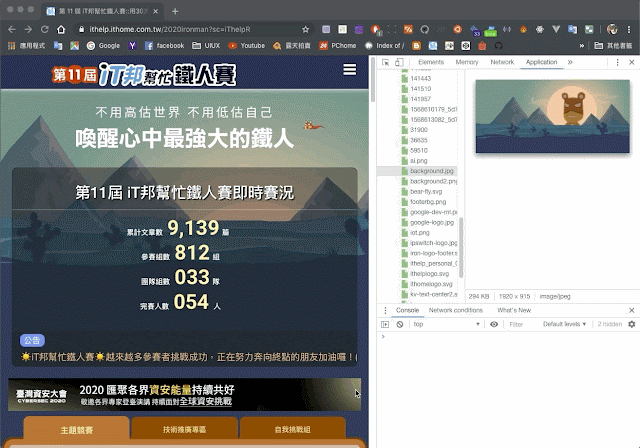Open the 自我挑戰組 tab
Screen dimensions: 640x448
[293, 430]
